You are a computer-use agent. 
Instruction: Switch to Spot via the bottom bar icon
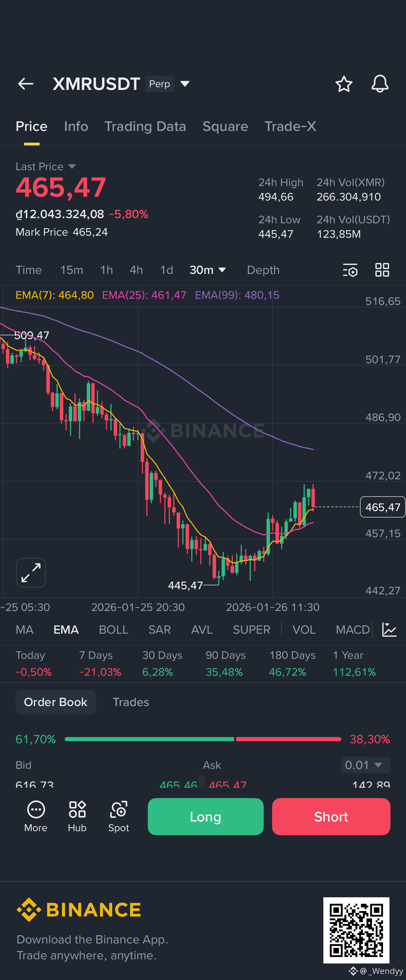[118, 816]
